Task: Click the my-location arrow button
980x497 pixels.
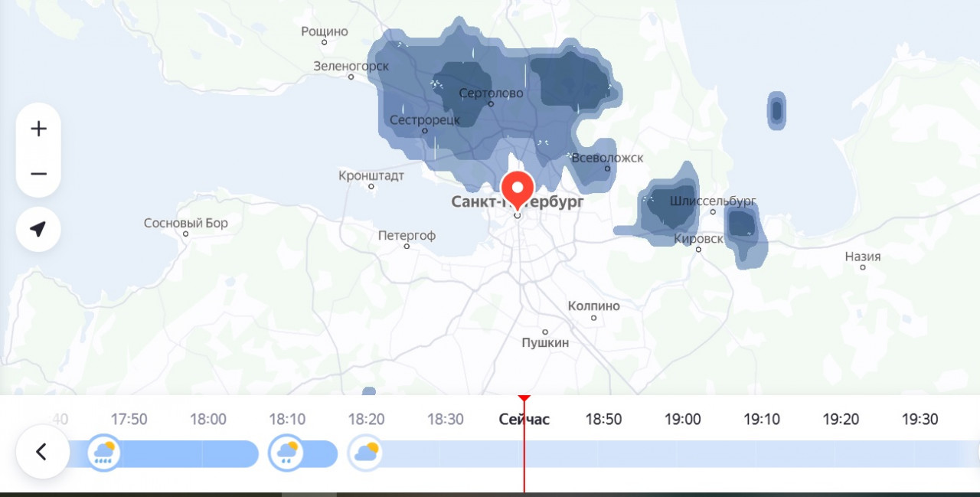Action: 38,229
